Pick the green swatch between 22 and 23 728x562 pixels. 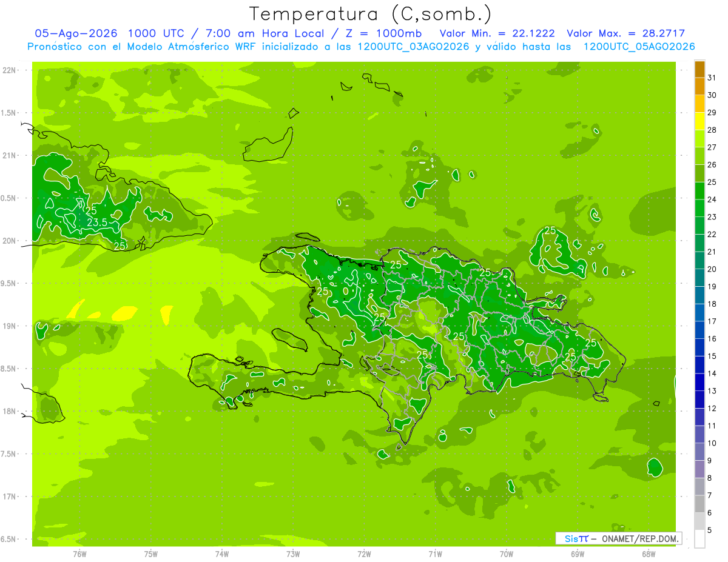[x=699, y=226]
